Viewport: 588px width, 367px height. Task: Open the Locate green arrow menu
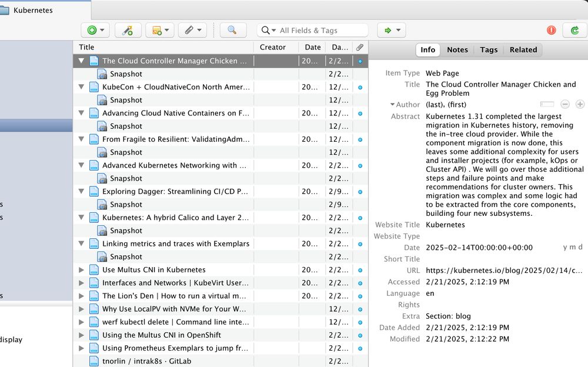point(392,31)
